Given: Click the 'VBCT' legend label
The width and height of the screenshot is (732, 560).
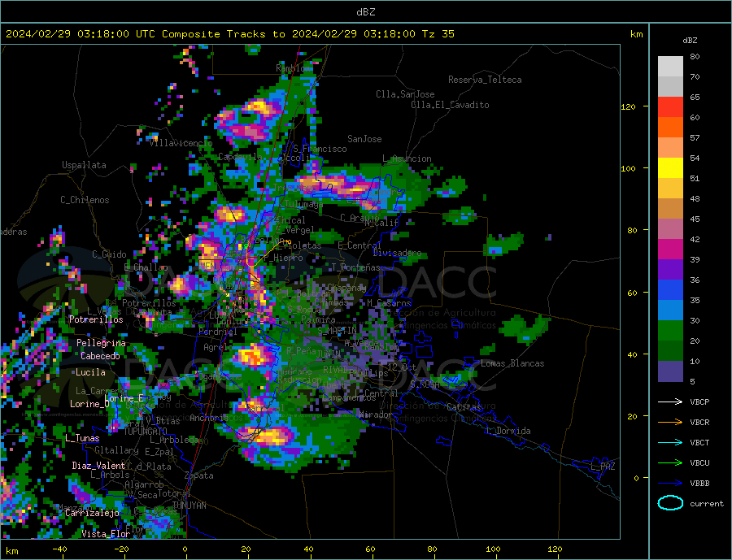Looking at the screenshot, I should pyautogui.click(x=699, y=442).
